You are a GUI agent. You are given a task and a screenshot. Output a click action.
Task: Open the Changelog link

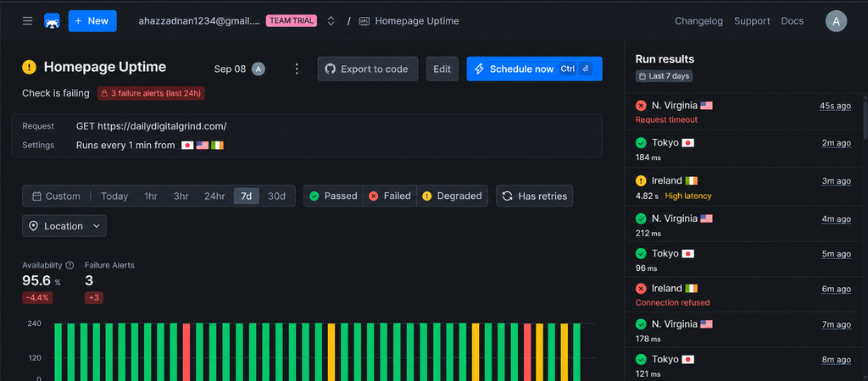pos(698,21)
